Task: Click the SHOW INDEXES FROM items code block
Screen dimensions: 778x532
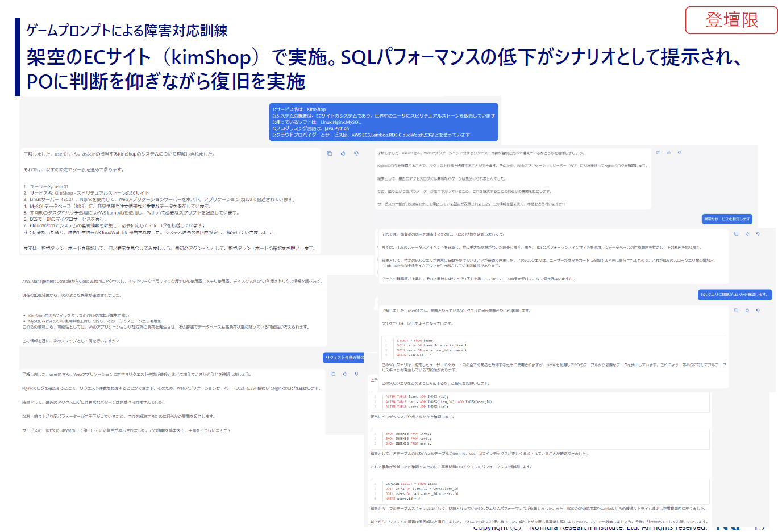Action: pyautogui.click(x=540, y=438)
